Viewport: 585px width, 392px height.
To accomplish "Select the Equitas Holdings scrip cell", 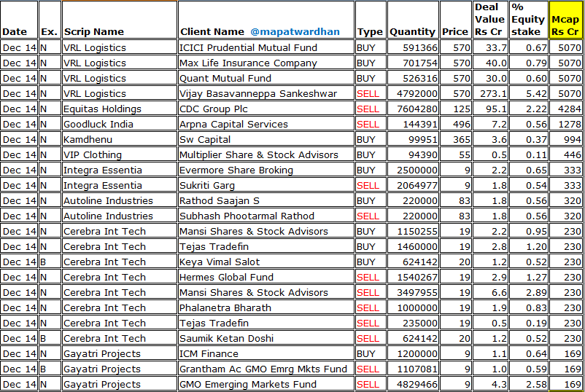I will click(120, 109).
